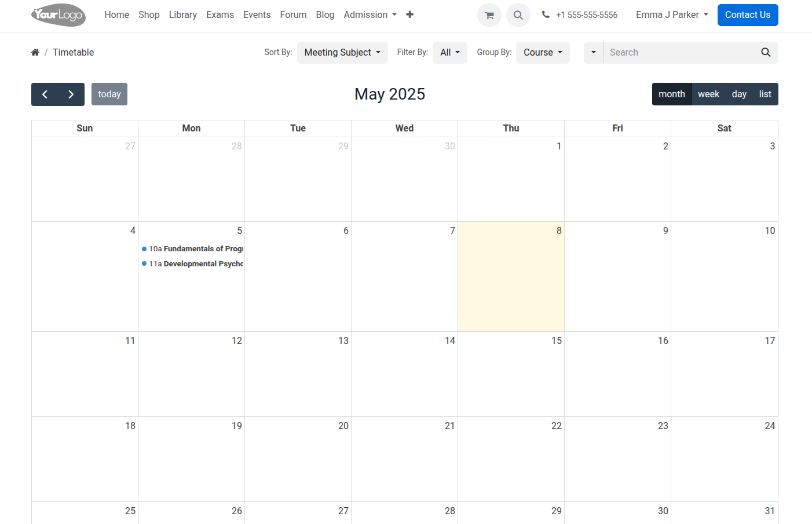
Task: Open the shopping cart icon
Action: click(489, 15)
